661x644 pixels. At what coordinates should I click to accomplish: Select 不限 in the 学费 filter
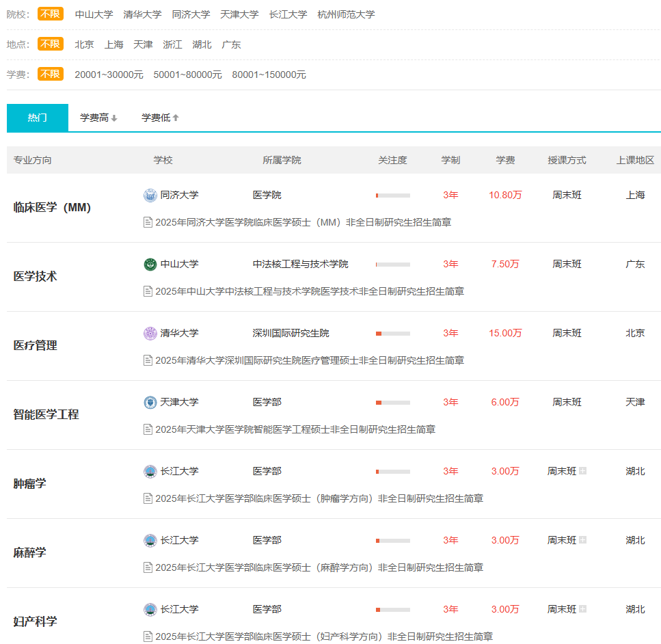tap(50, 75)
